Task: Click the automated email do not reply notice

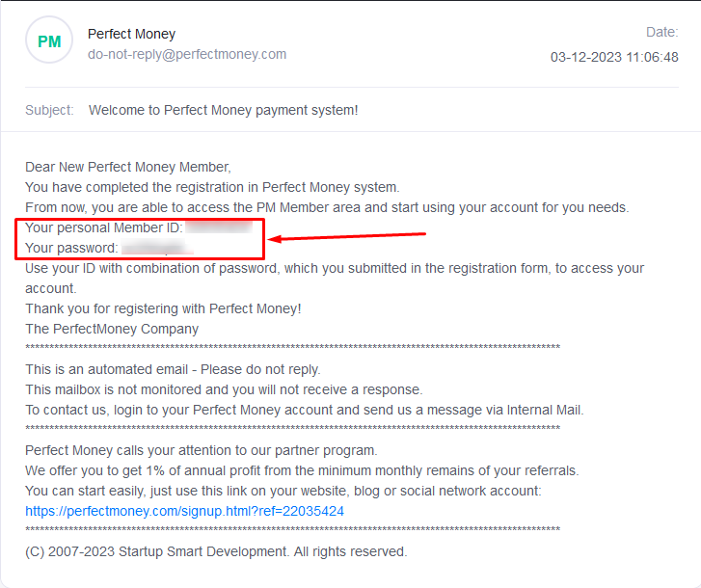Action: pos(173,369)
